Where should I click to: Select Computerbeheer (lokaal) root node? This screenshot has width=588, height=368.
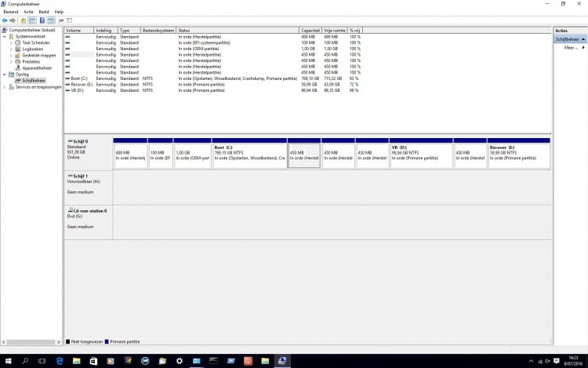(32, 30)
